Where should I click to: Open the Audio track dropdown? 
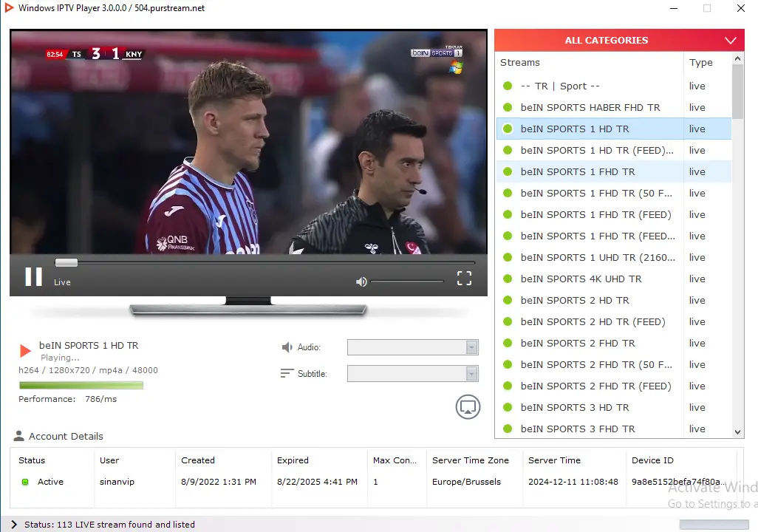(x=413, y=347)
